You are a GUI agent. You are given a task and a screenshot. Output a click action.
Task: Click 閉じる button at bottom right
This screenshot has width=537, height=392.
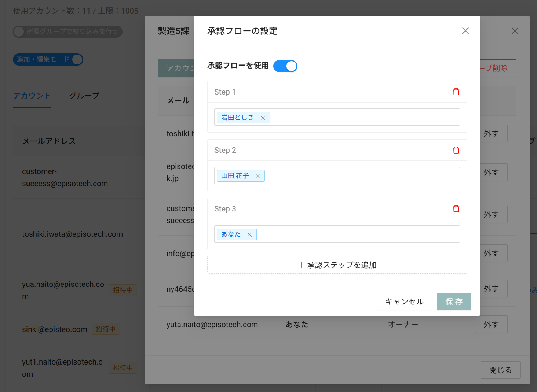[500, 370]
